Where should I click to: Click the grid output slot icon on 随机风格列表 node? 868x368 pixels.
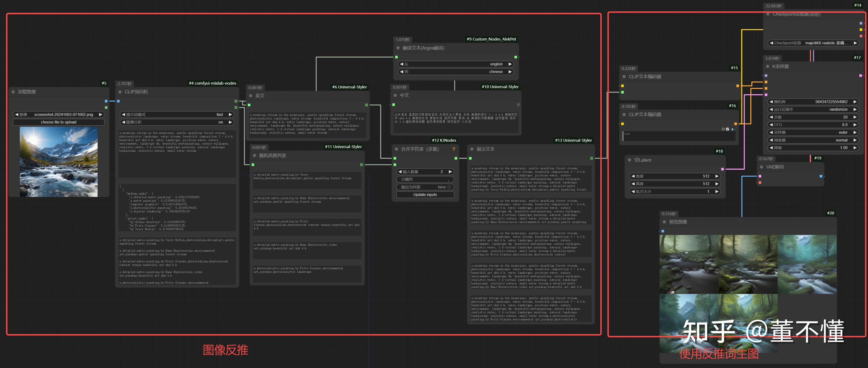coord(361,165)
